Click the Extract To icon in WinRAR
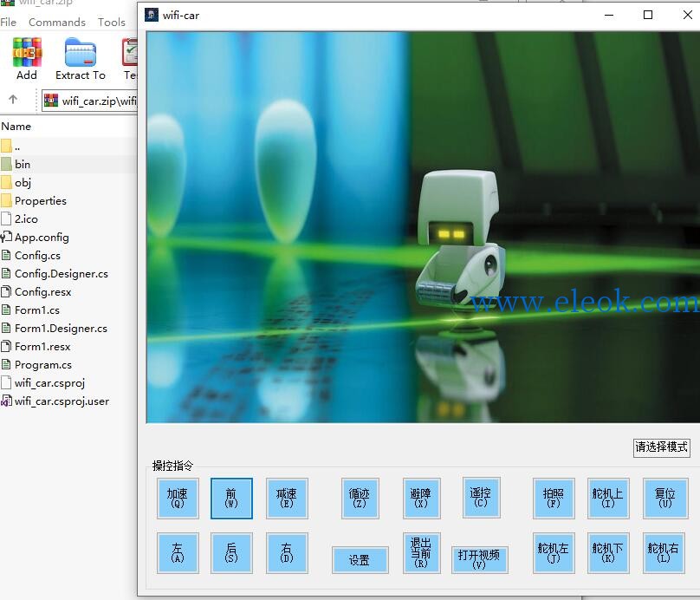Screen dimensions: 700x600 pos(81,59)
